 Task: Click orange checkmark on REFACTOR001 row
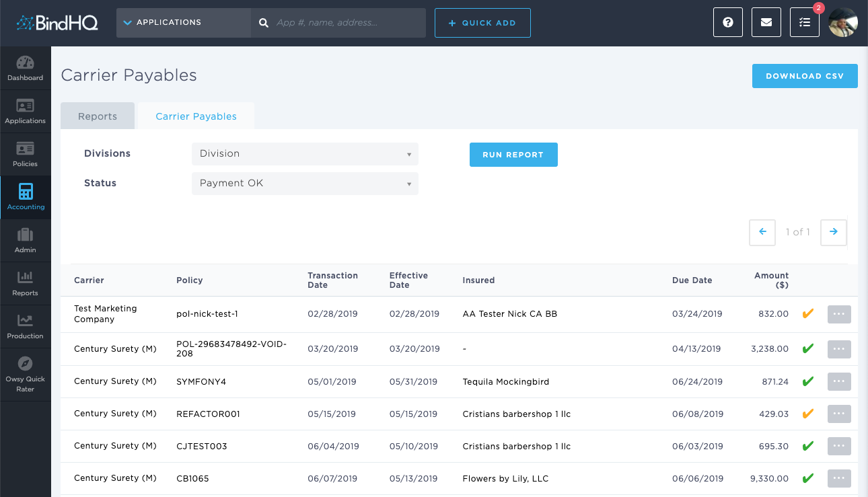[808, 414]
